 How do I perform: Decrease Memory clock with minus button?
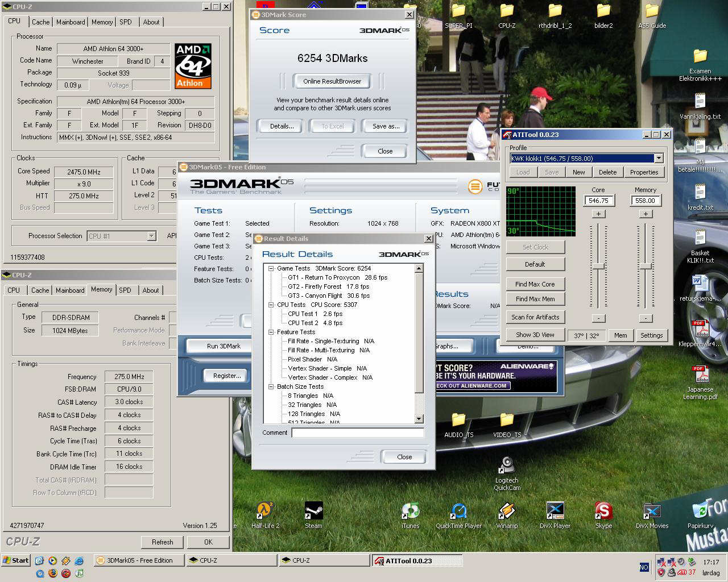pyautogui.click(x=645, y=318)
